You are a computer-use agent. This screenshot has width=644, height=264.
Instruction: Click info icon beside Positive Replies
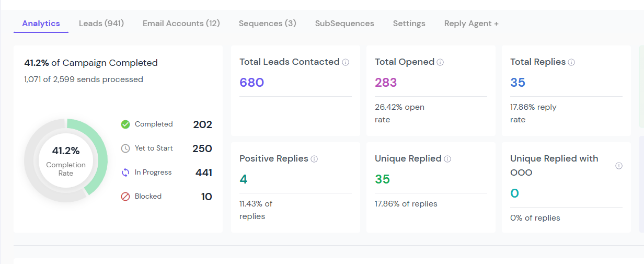[x=314, y=159]
